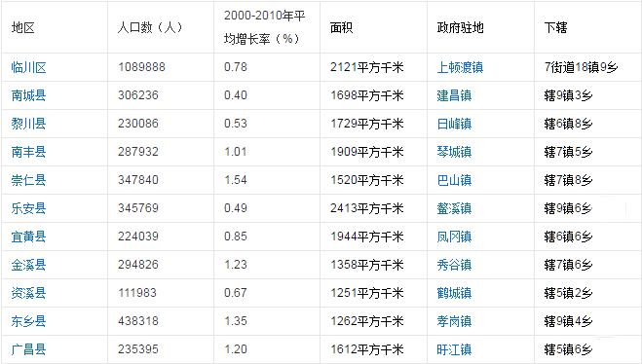Select population value 111983
Viewport: 642px width, 364px height.
point(137,292)
